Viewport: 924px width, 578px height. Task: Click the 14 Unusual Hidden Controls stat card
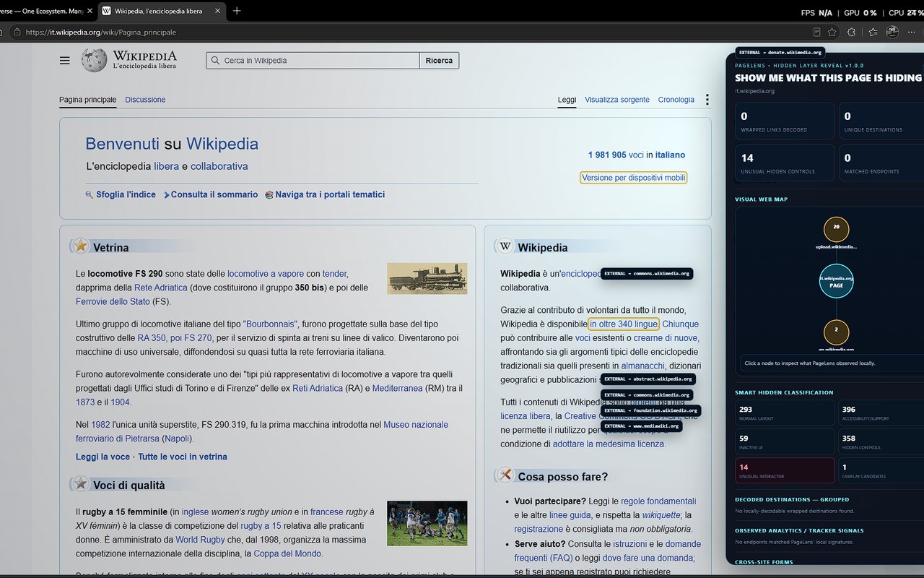click(785, 163)
